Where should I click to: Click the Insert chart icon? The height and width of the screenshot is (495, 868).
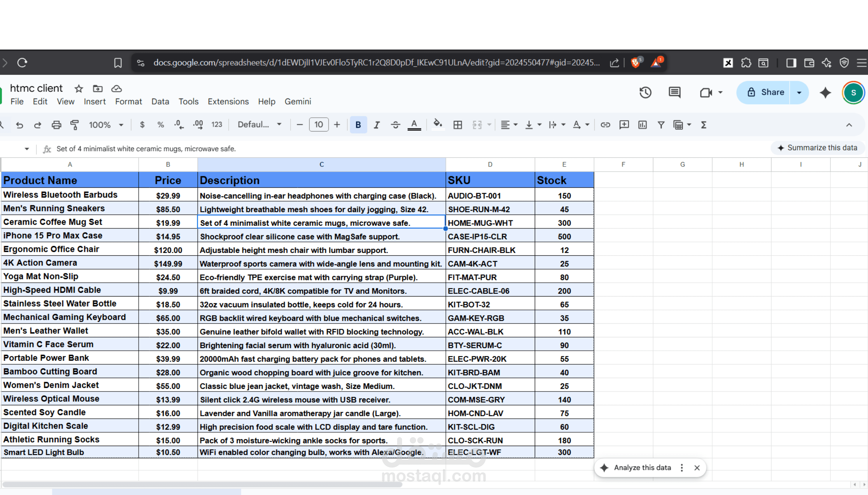pyautogui.click(x=642, y=124)
